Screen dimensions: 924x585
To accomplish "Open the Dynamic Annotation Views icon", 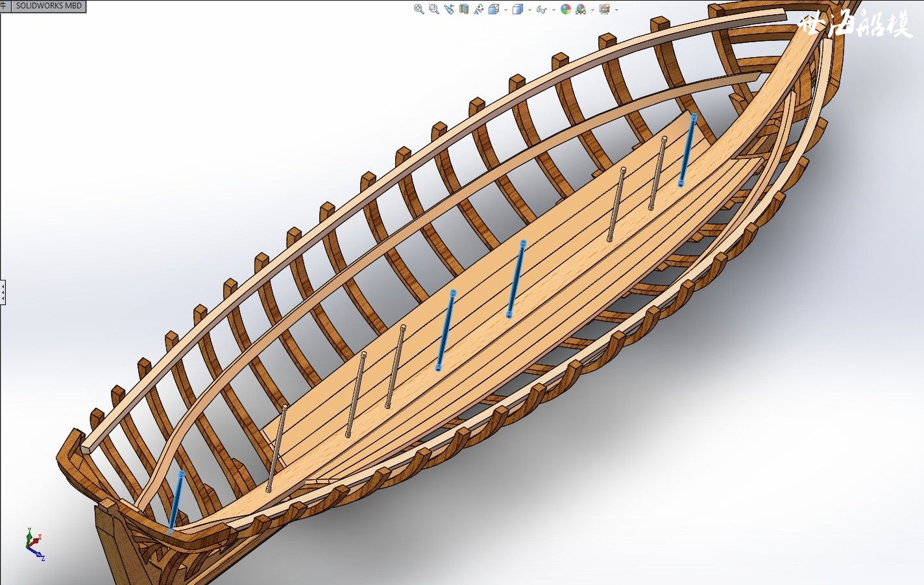I will pyautogui.click(x=479, y=9).
